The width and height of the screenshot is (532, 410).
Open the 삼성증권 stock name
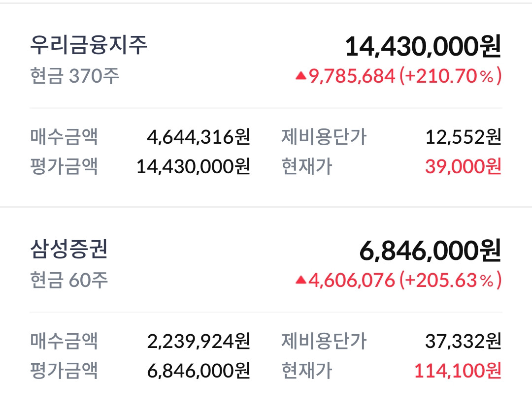click(68, 250)
